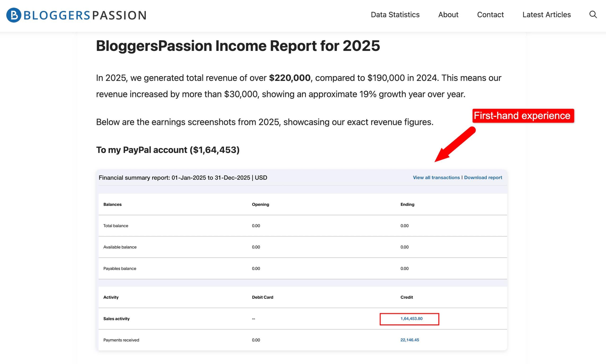Click the highlighted 1,64,453.80 credit amount

[409, 319]
